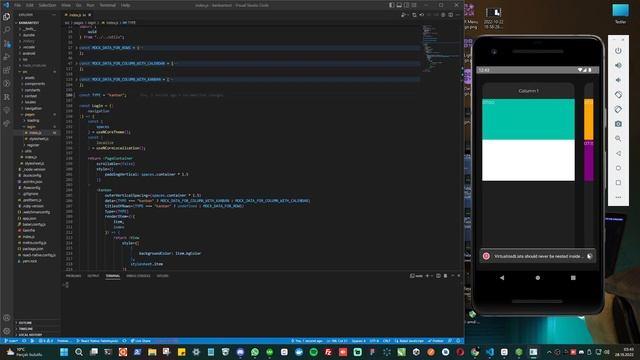Tap the teal colored block in Column 1

(x=528, y=119)
